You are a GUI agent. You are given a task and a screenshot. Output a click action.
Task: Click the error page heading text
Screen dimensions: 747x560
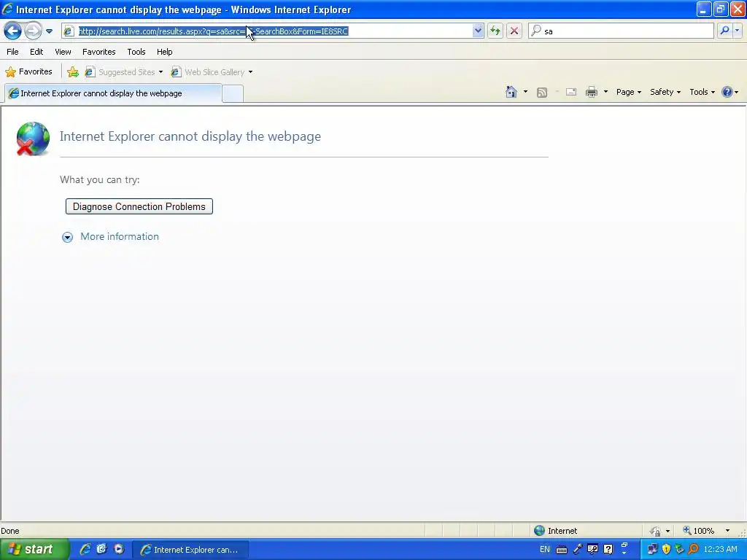pos(190,136)
